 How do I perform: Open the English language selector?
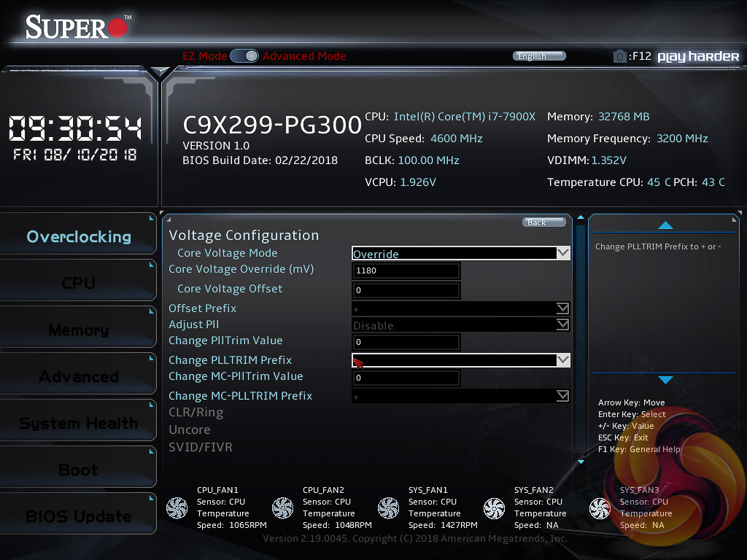coord(539,56)
